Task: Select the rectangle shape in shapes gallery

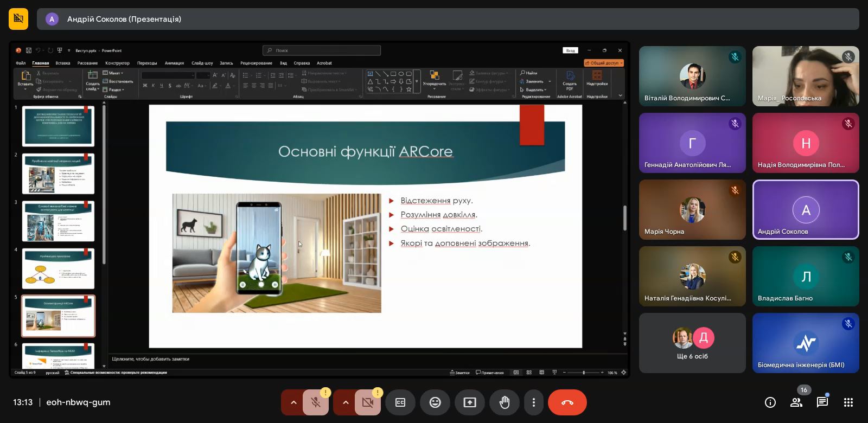Action: click(x=393, y=74)
